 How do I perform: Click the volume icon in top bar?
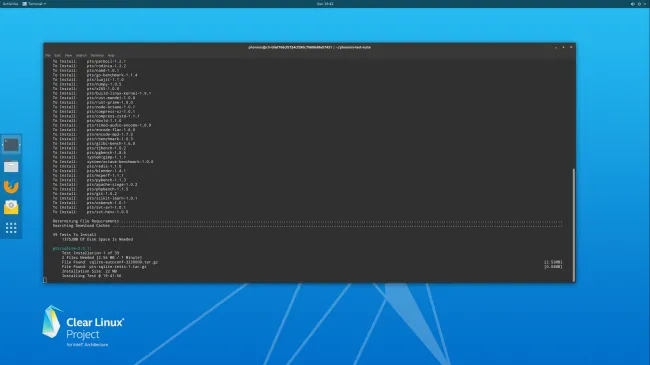633,4
